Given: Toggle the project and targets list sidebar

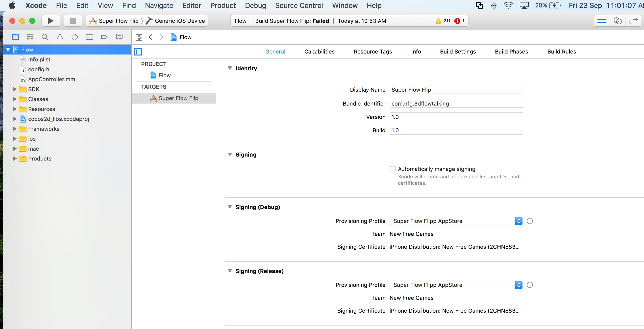Looking at the screenshot, I should point(138,52).
